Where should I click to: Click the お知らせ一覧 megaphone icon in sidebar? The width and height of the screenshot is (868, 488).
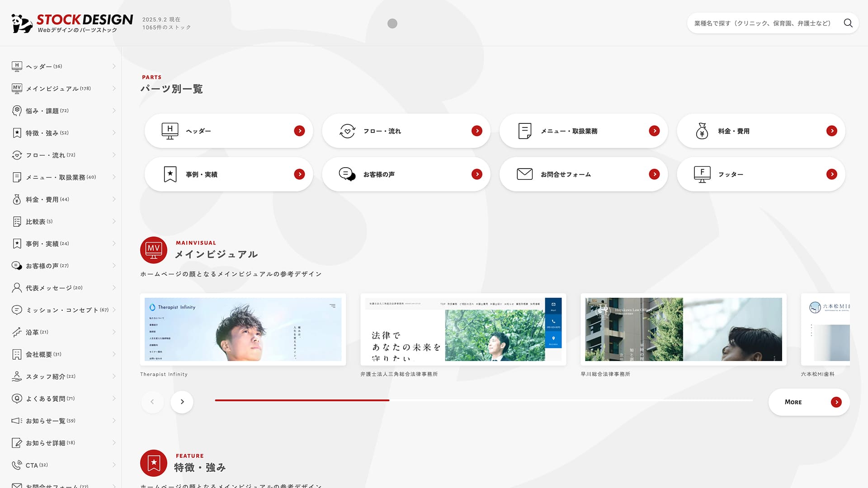click(17, 421)
